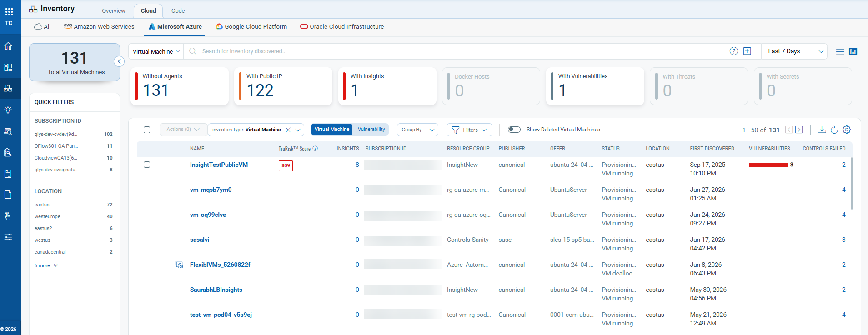868x335 pixels.
Task: Open the vm-mqsb7ym0 machine link
Action: click(211, 190)
